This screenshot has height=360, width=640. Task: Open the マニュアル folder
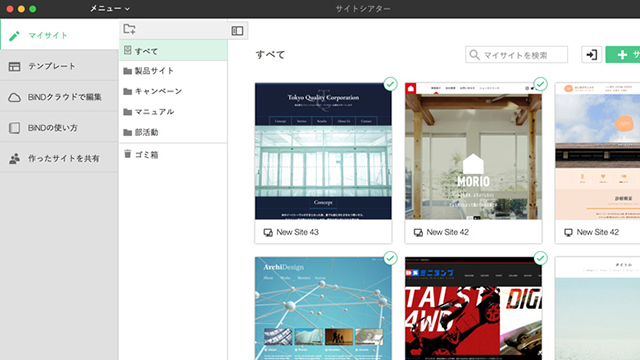click(x=173, y=112)
